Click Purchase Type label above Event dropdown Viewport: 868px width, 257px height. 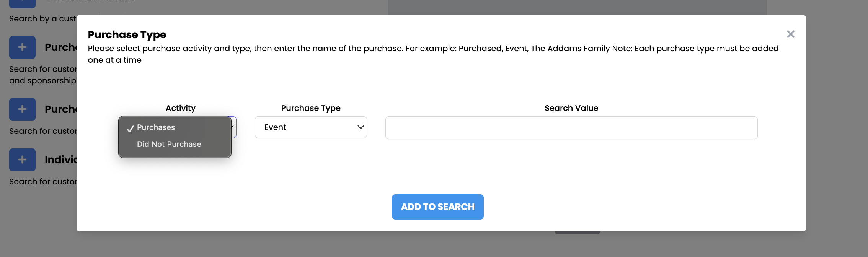311,108
